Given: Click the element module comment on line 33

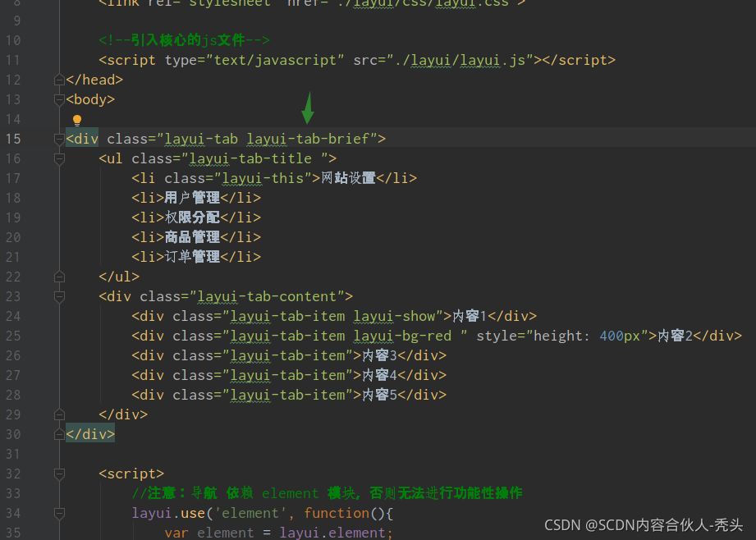Looking at the screenshot, I should (x=327, y=494).
